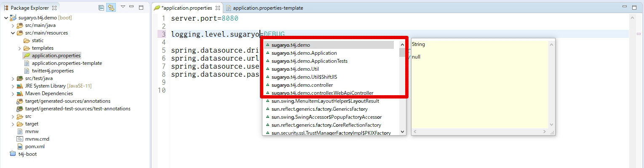Expand the src/main/java folder
The height and width of the screenshot is (168, 644).
[x=13, y=25]
